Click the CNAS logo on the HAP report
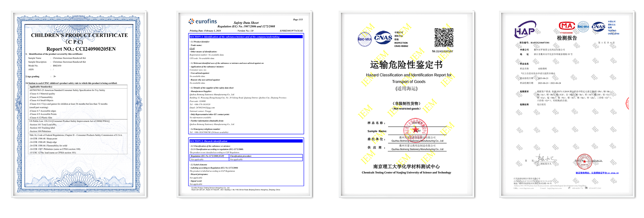644x218 pixels. point(598,27)
